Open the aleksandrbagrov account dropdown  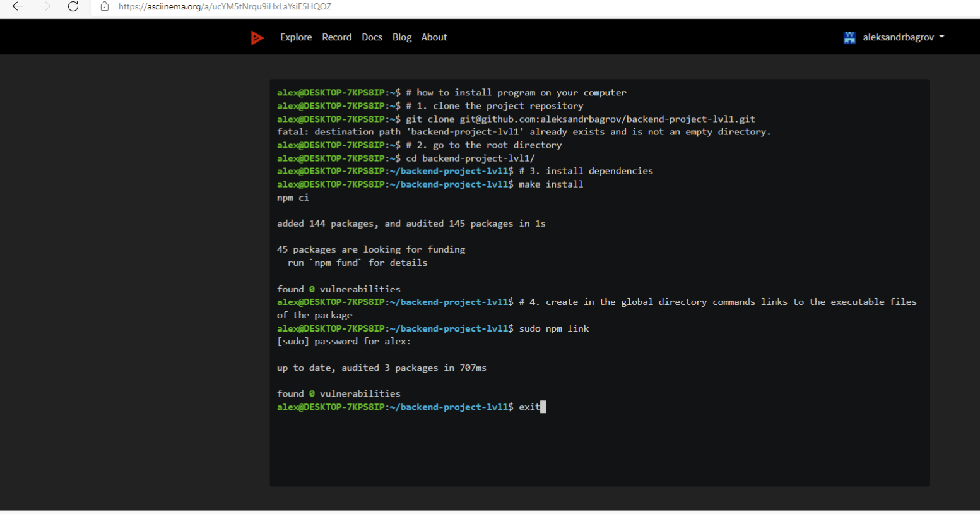pyautogui.click(x=895, y=37)
